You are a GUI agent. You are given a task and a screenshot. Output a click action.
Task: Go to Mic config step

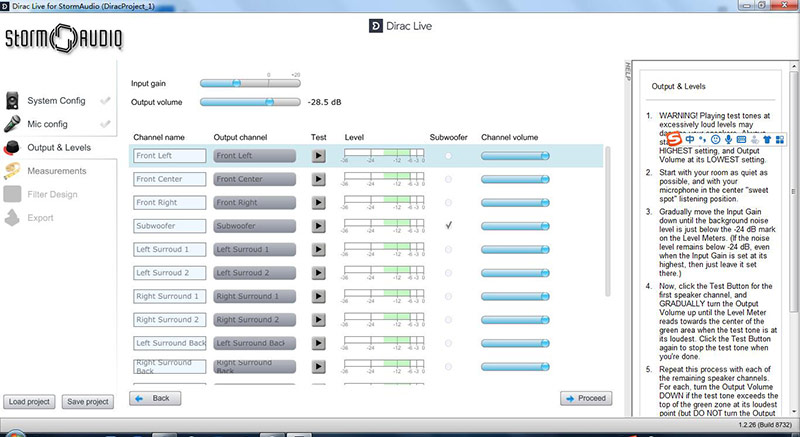[x=47, y=124]
